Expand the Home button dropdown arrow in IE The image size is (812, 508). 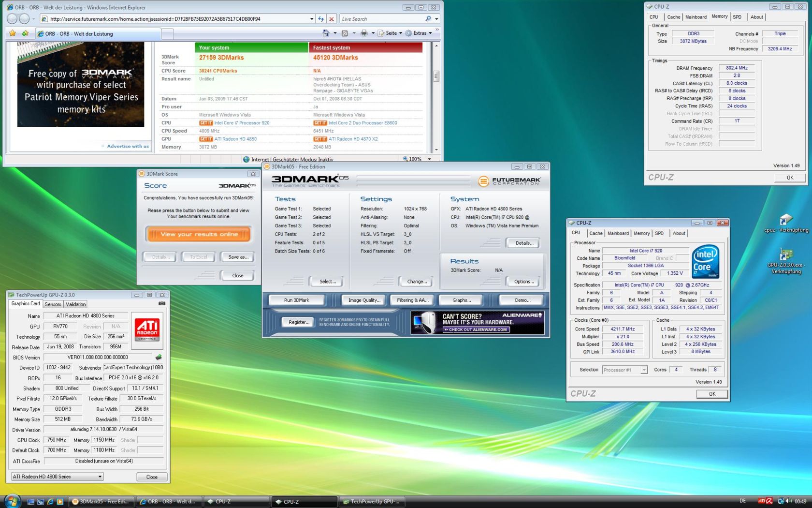point(335,33)
